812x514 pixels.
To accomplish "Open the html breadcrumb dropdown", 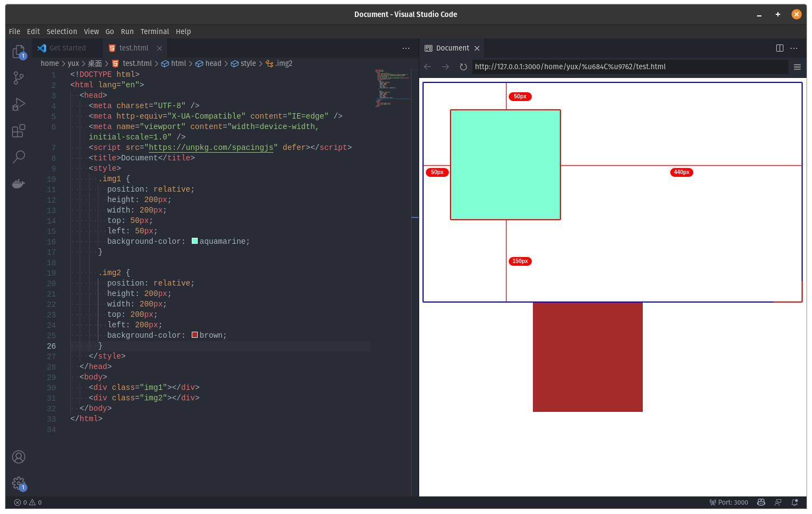I will tap(174, 64).
